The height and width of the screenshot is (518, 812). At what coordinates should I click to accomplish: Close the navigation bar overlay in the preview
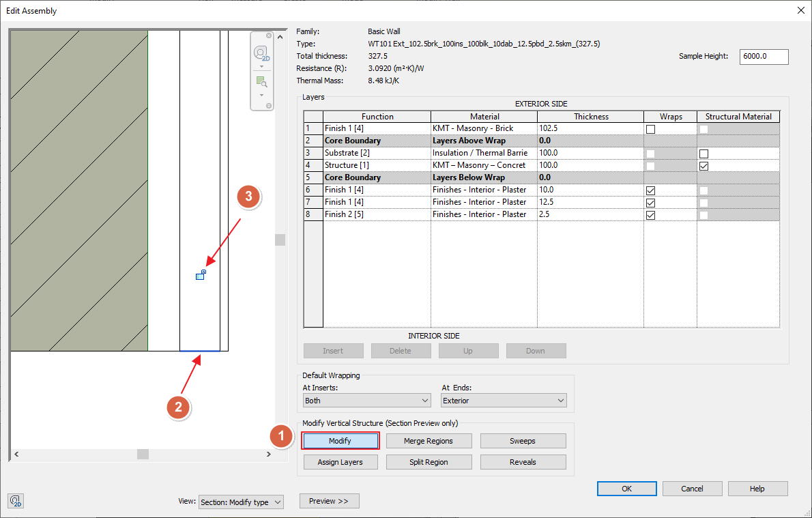tap(268, 35)
